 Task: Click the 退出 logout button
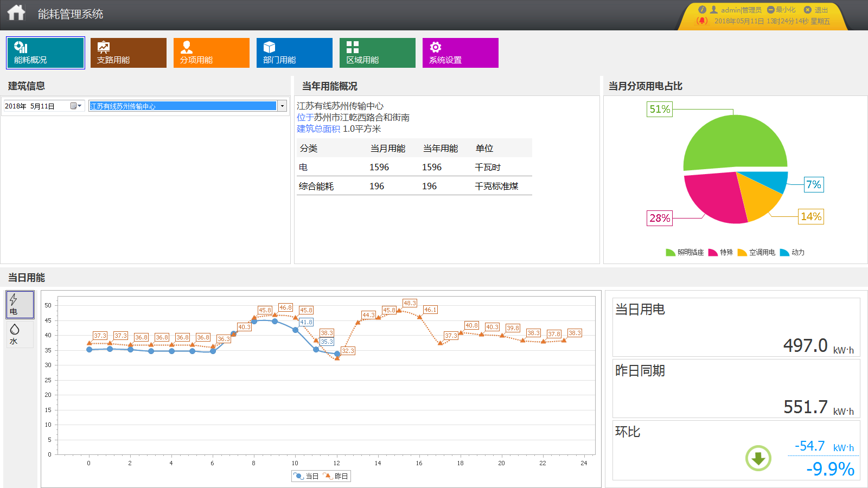pos(816,10)
